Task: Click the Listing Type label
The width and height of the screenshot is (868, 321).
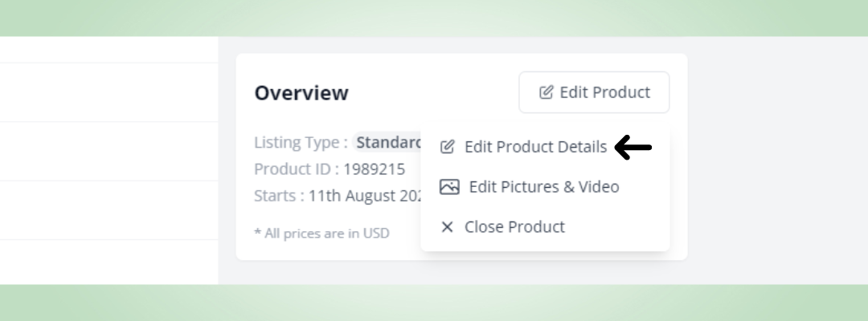Action: (301, 143)
